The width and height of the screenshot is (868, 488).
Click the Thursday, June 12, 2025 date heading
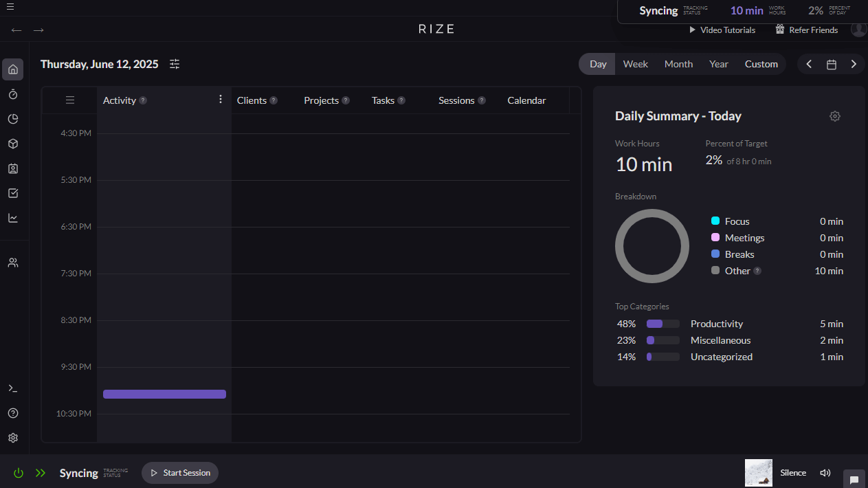(x=99, y=64)
